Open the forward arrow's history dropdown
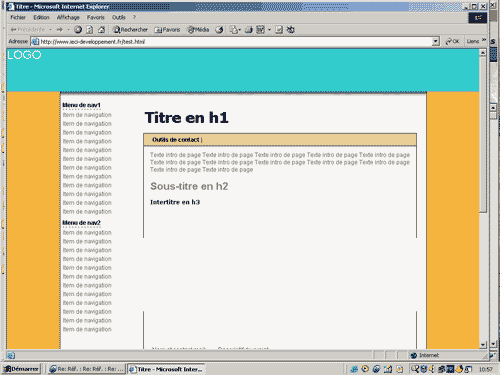500x375 pixels. 68,30
